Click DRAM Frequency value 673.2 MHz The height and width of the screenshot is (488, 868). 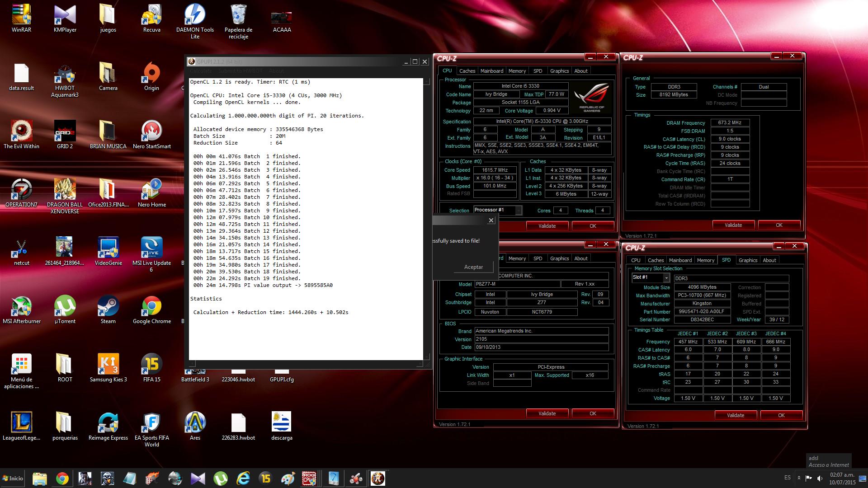[730, 122]
